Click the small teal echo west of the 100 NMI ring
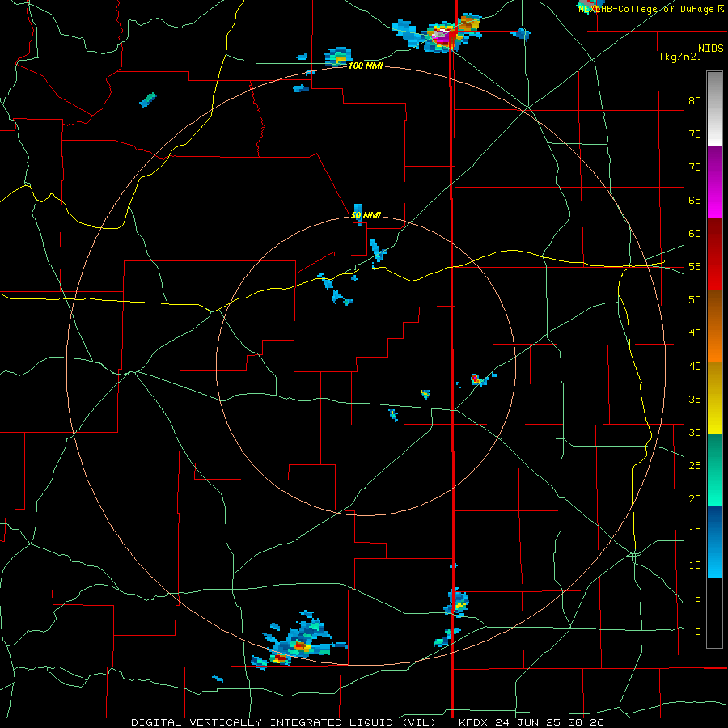 tap(148, 99)
